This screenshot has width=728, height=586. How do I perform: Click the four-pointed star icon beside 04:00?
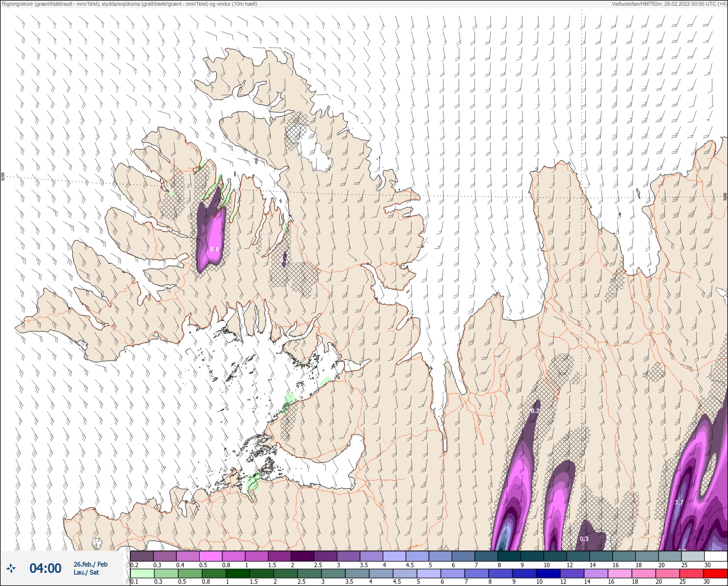[11, 568]
